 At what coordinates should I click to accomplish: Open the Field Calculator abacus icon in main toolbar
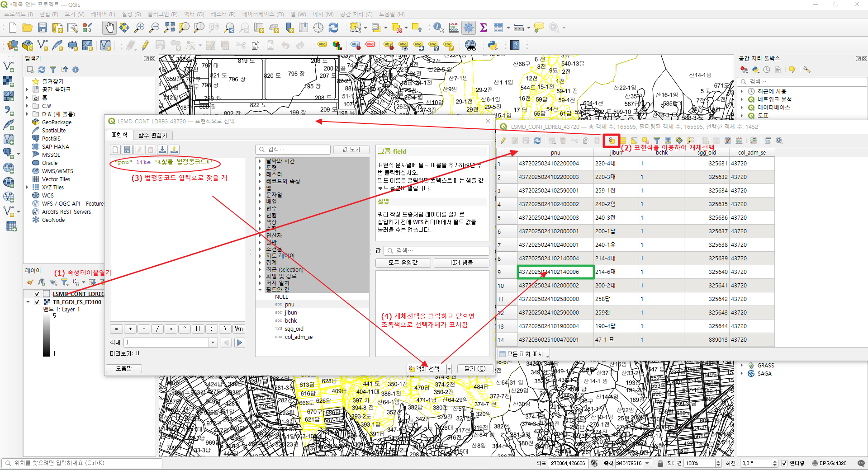(454, 28)
